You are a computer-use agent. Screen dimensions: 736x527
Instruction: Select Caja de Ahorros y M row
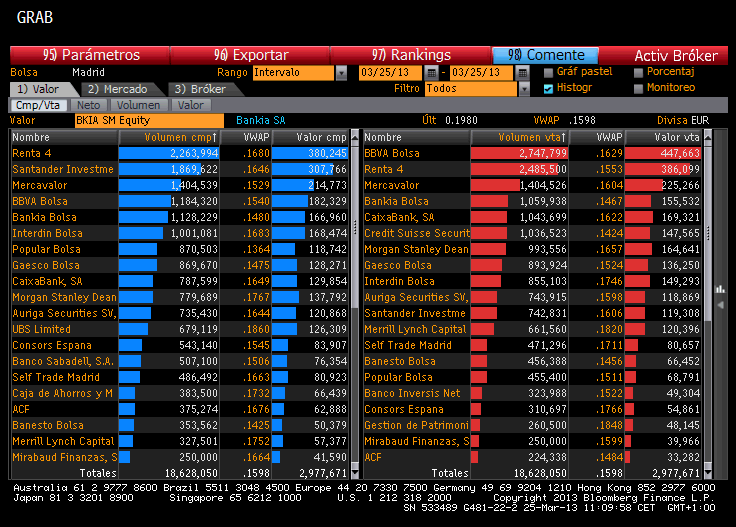180,393
